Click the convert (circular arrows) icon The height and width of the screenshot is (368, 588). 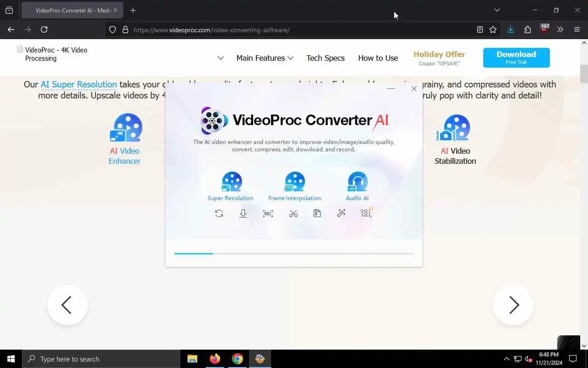[x=219, y=213]
